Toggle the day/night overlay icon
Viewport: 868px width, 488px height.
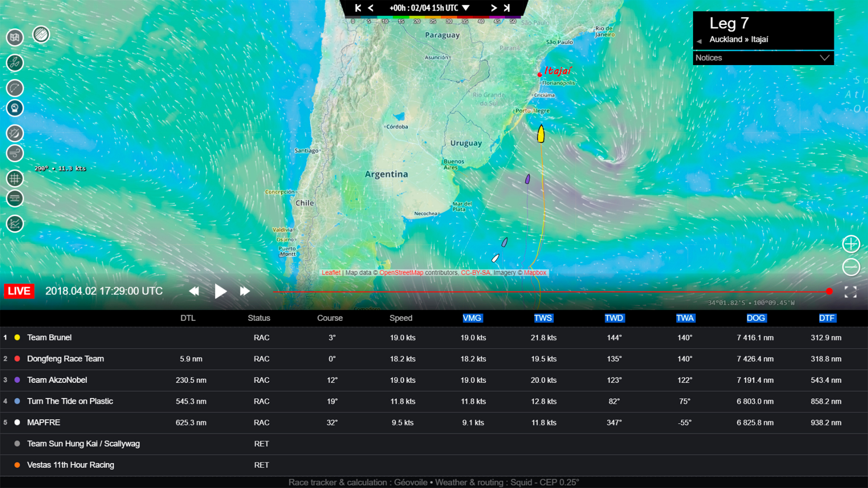pos(14,133)
